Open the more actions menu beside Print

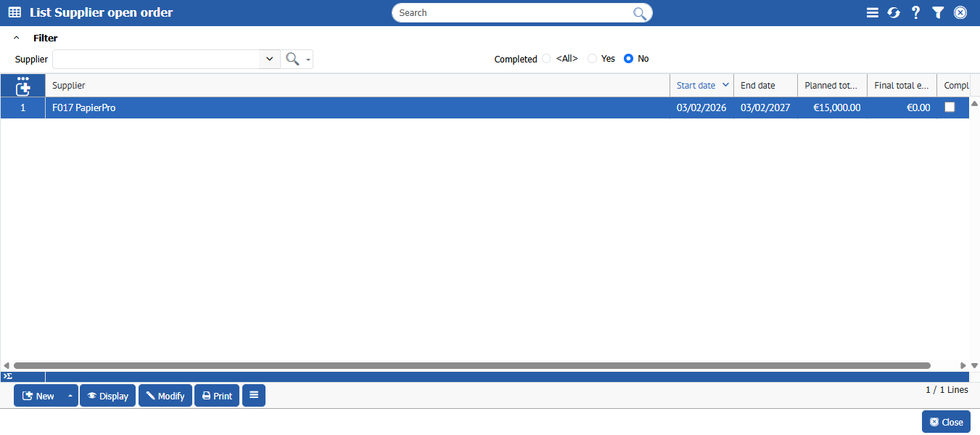(254, 396)
